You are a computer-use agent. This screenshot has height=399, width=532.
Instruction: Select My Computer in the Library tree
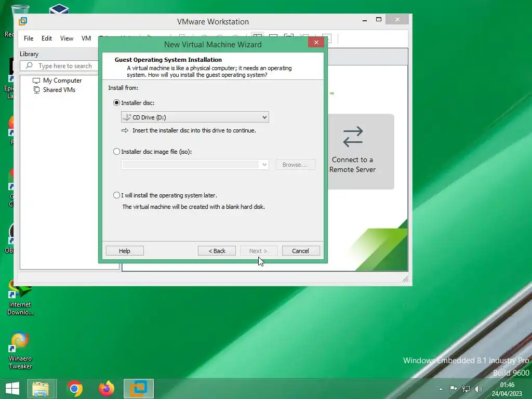pos(57,81)
